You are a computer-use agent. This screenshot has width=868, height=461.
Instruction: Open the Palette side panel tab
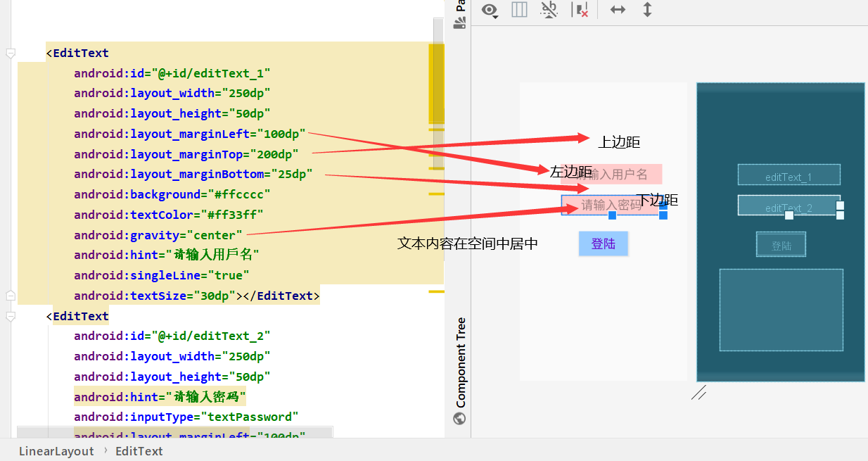[x=460, y=14]
